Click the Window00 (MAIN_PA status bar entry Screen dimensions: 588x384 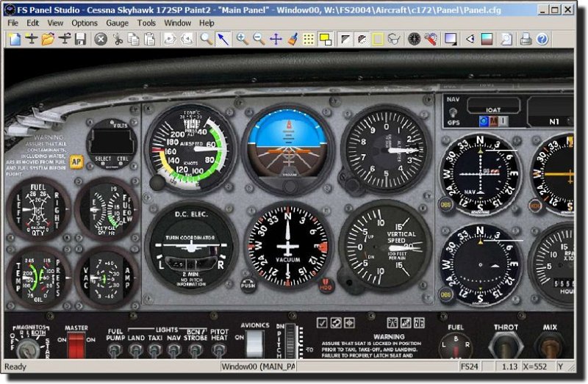(x=258, y=366)
